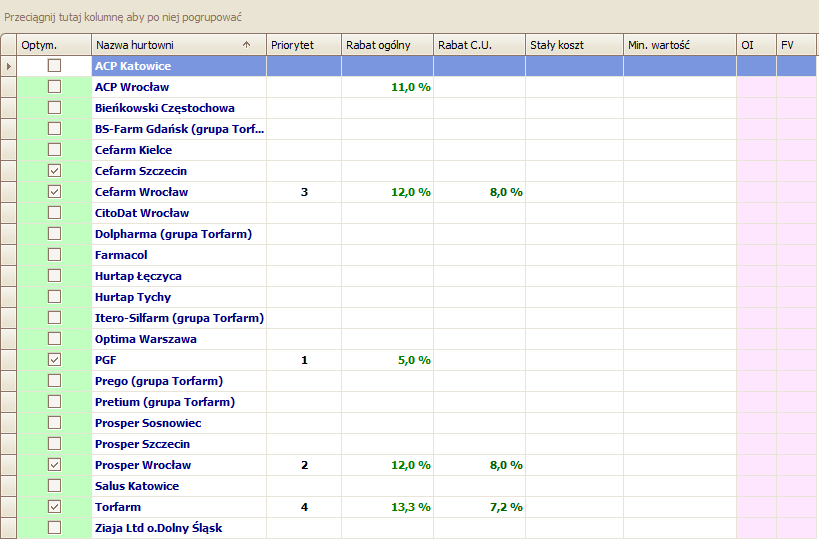819x541 pixels.
Task: Select the Prosper Wrocław row name
Action: tap(143, 465)
